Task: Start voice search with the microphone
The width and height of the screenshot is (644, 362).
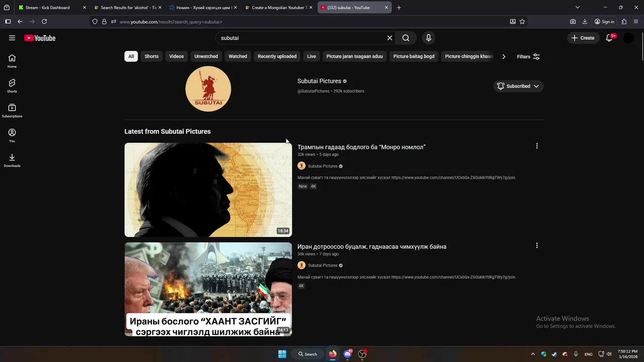Action: pos(429,38)
